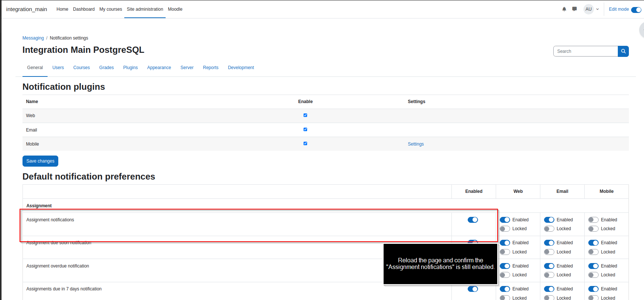Toggle Assignment notifications main Enabled switch
The height and width of the screenshot is (300, 644).
[472, 220]
